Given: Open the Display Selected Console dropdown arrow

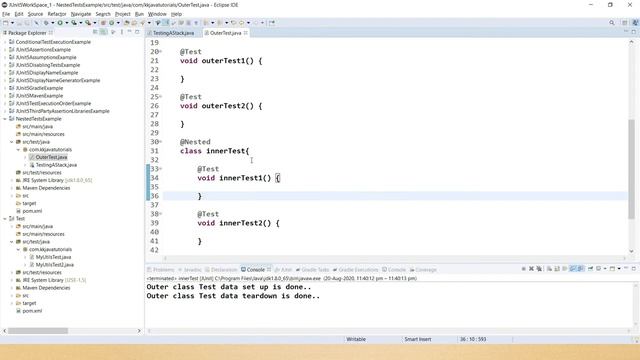Looking at the screenshot, I should (605, 269).
